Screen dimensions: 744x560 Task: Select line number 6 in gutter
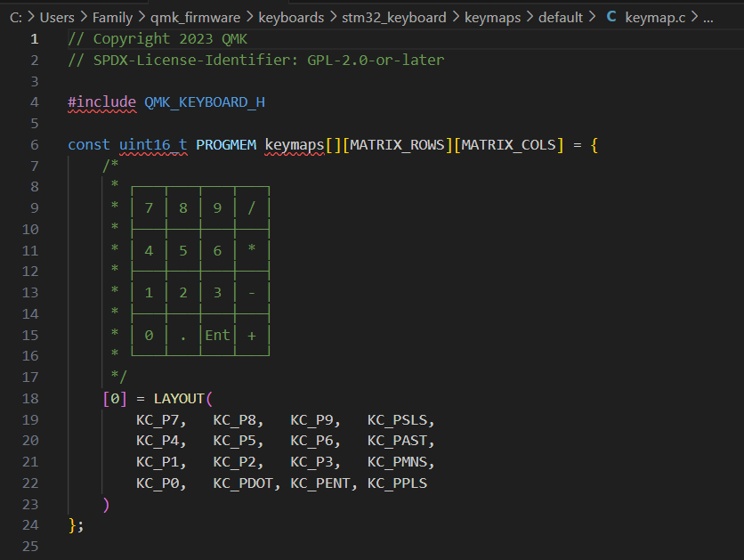click(34, 145)
